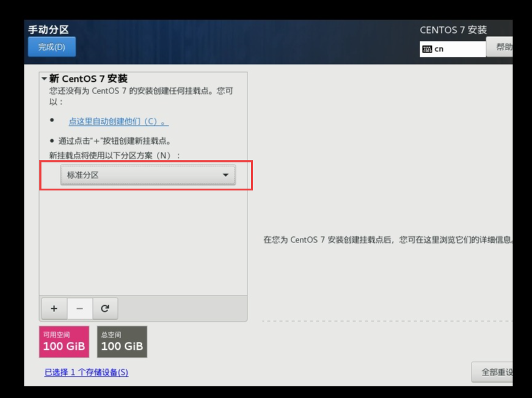Viewport: 532px width, 398px height.
Task: Click the refresh reload storage button
Action: (x=105, y=308)
